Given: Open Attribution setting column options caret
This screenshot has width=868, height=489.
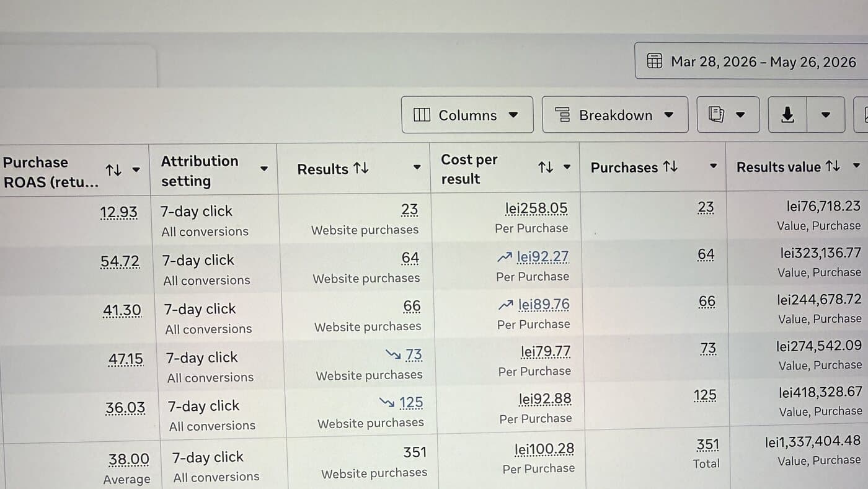Looking at the screenshot, I should click(x=264, y=169).
